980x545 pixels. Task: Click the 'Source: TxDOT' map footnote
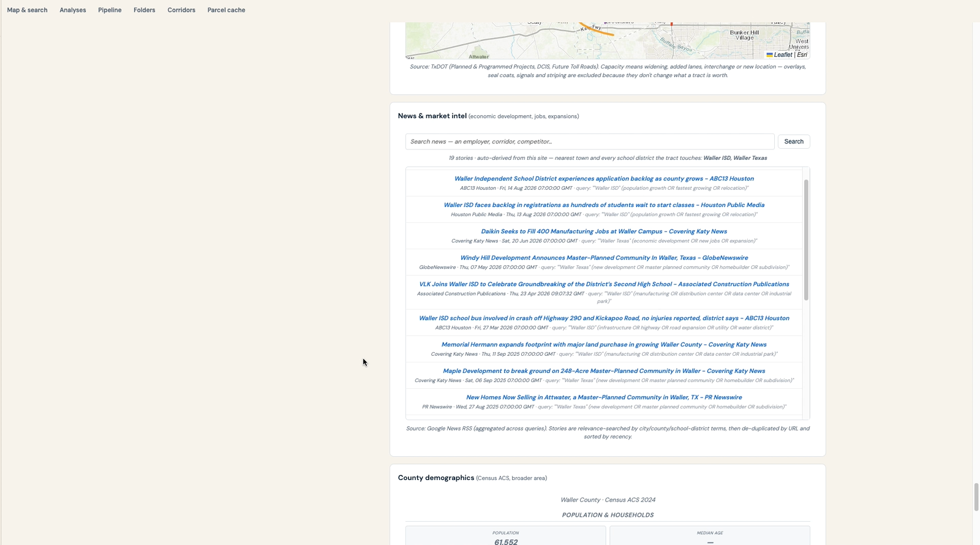click(x=608, y=71)
